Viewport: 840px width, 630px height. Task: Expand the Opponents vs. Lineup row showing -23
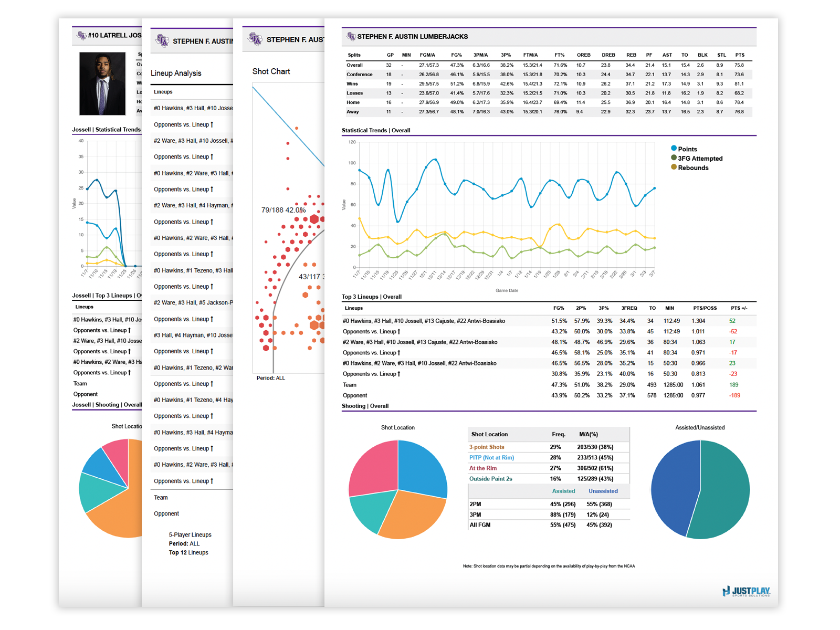371,374
